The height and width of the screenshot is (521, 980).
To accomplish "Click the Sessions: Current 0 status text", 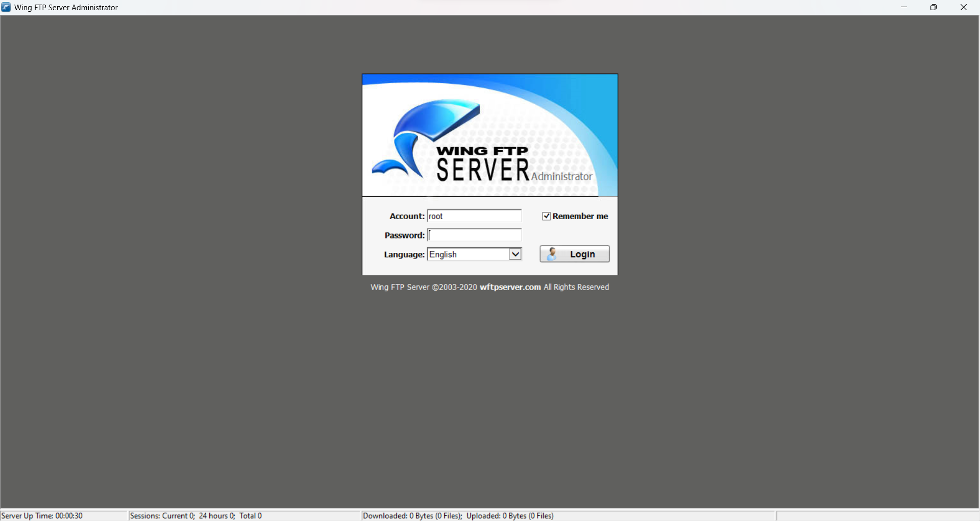I will coord(162,516).
